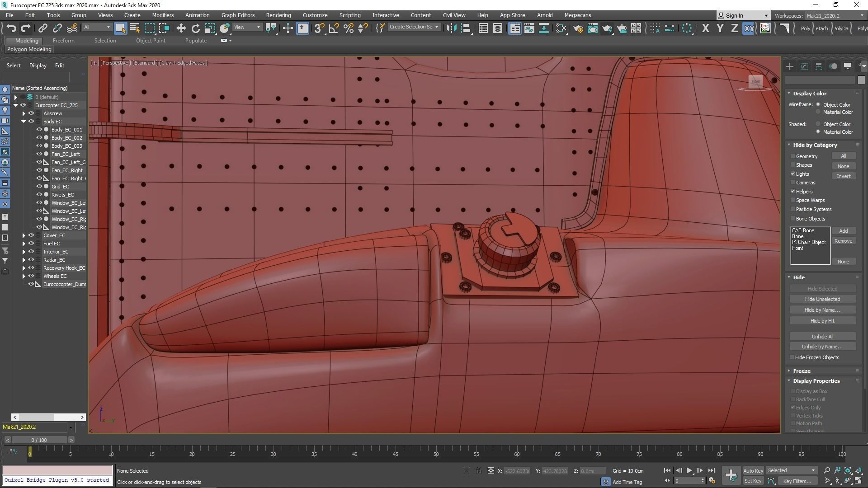Open the Workspaces dropdown
The width and height of the screenshot is (868, 488).
point(834,15)
